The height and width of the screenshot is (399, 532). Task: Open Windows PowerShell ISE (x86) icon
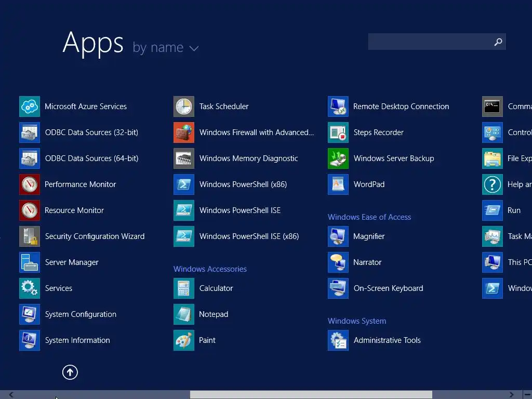pos(184,236)
